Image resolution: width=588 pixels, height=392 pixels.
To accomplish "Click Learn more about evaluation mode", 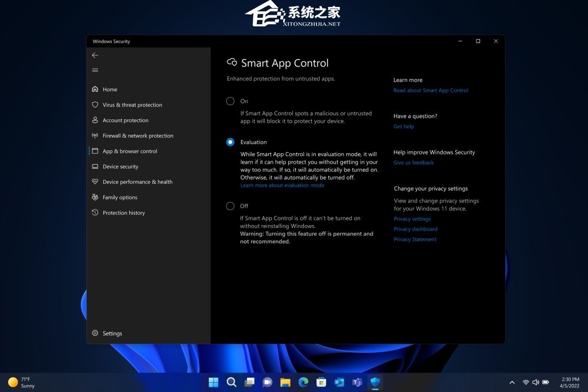I will 282,185.
